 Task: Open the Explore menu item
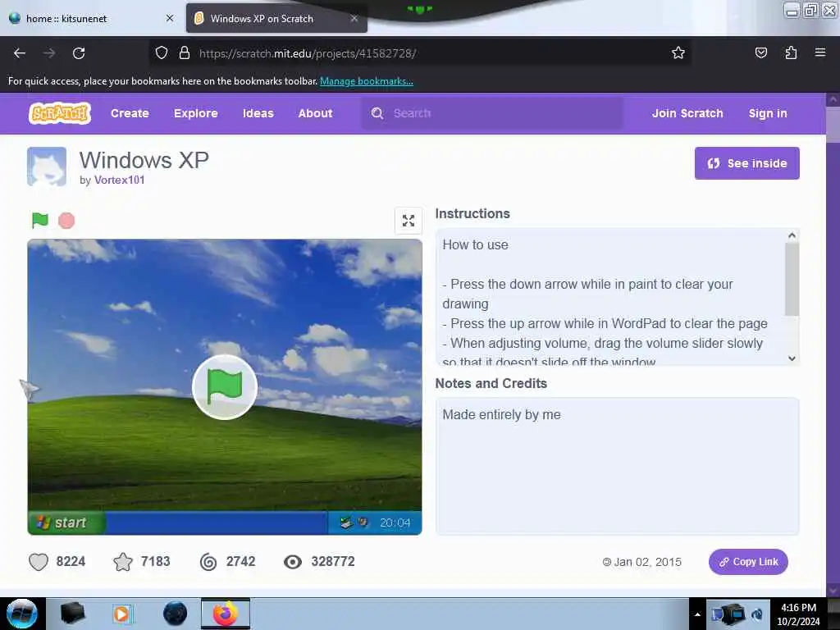(195, 113)
